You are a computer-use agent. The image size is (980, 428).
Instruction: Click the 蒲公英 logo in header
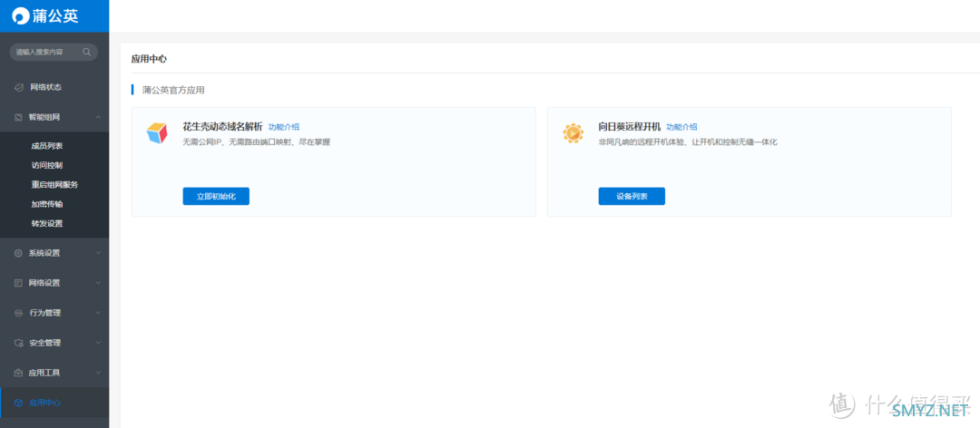tap(45, 16)
